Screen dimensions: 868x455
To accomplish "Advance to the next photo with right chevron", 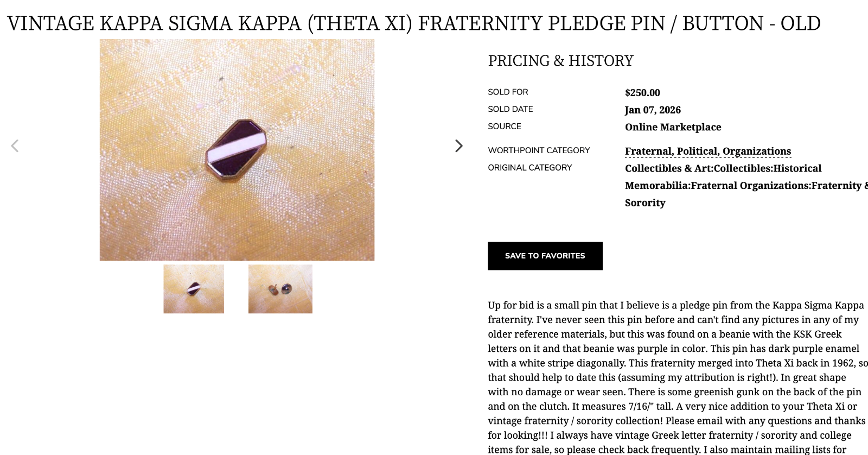I will (459, 146).
